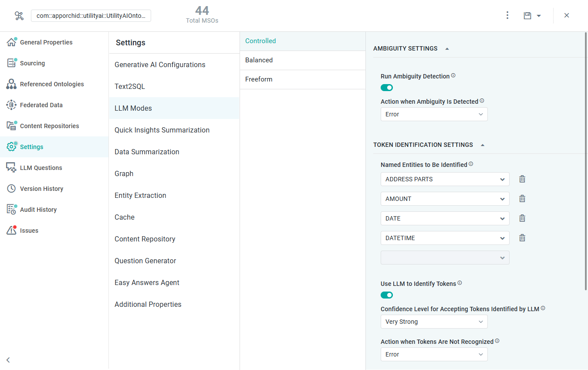Open the ADDRESS PARTS entity dropdown
Image resolution: width=588 pixels, height=370 pixels.
coord(445,179)
